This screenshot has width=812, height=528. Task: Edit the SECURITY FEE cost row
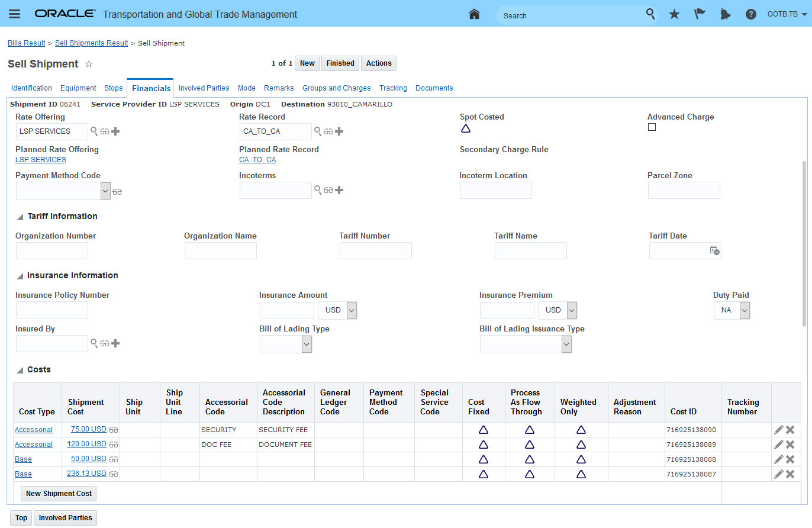[x=779, y=430]
